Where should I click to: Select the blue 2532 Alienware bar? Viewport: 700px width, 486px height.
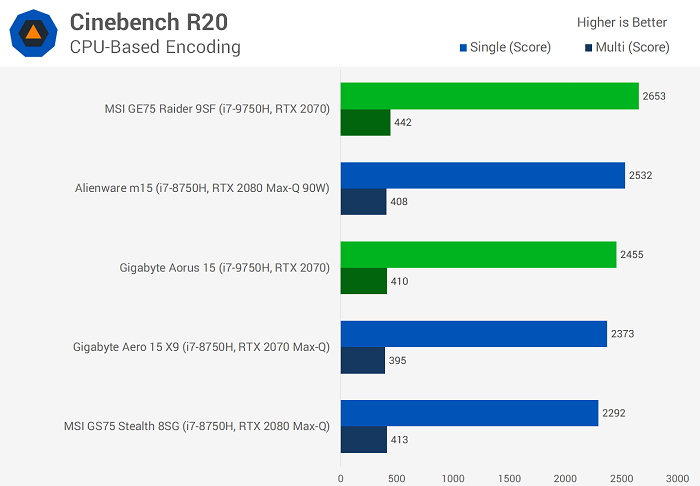pos(482,175)
